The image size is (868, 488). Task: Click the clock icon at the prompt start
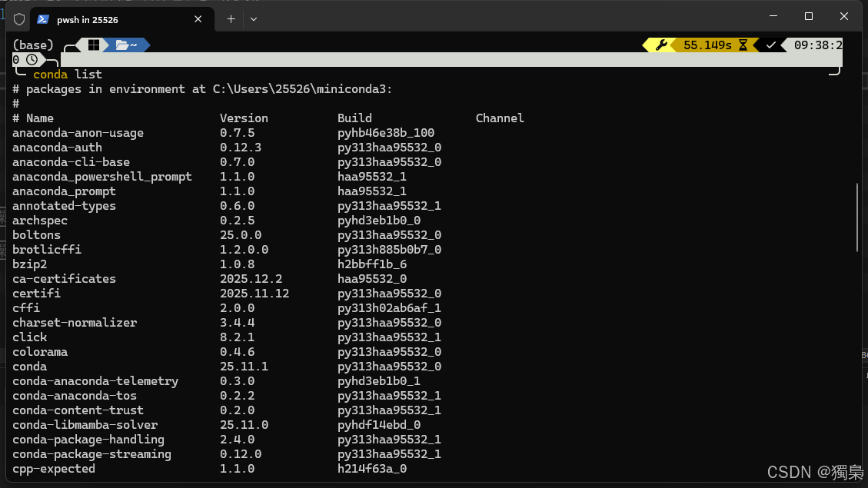coord(32,60)
